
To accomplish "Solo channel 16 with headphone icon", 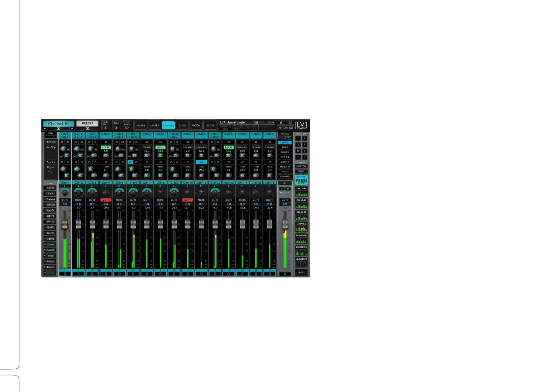I will click(x=270, y=274).
